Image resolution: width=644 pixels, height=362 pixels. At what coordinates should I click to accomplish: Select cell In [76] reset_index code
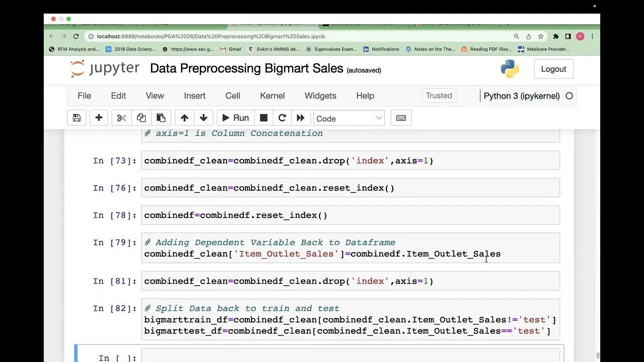click(351, 188)
